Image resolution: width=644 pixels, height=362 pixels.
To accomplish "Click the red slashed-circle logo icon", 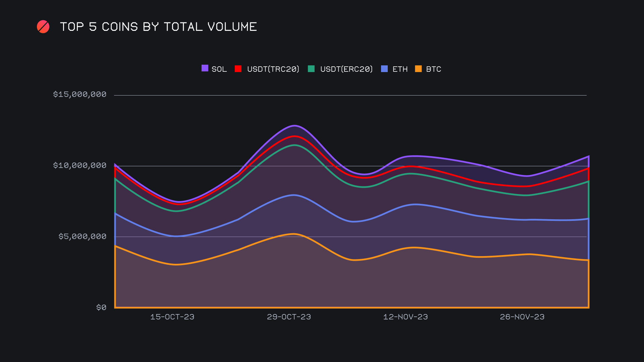I will [x=43, y=27].
